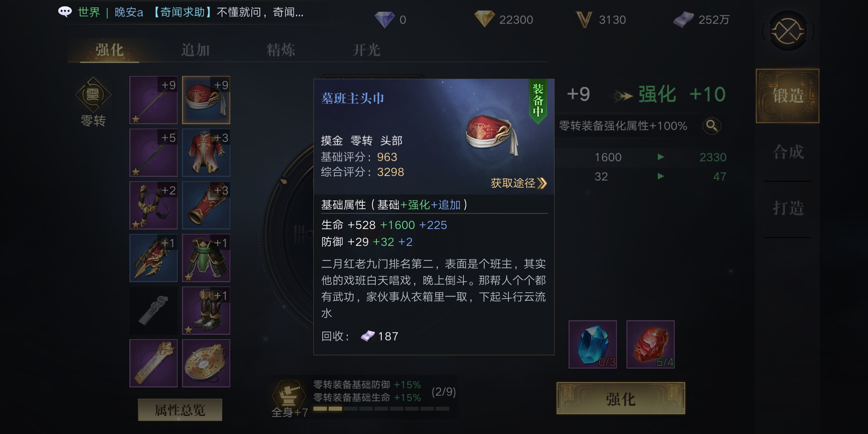
Task: Select the red headscarf equipment slot
Action: click(206, 100)
